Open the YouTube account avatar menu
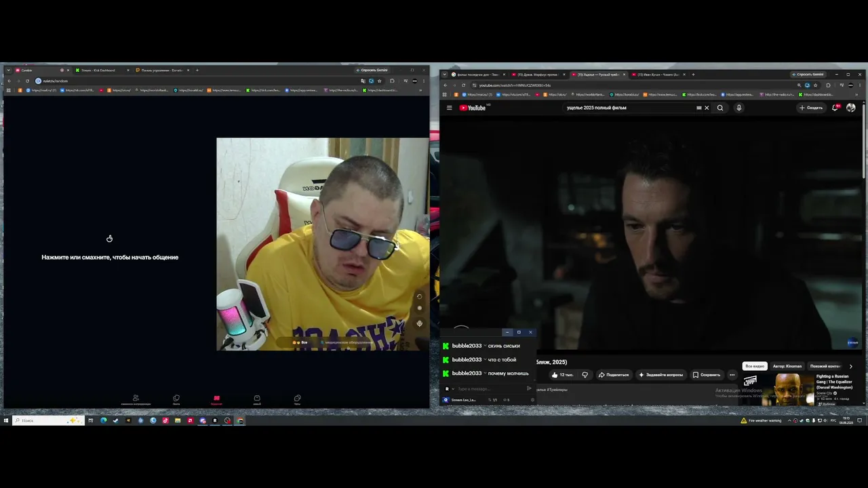Viewport: 868px width, 488px height. pyautogui.click(x=851, y=108)
